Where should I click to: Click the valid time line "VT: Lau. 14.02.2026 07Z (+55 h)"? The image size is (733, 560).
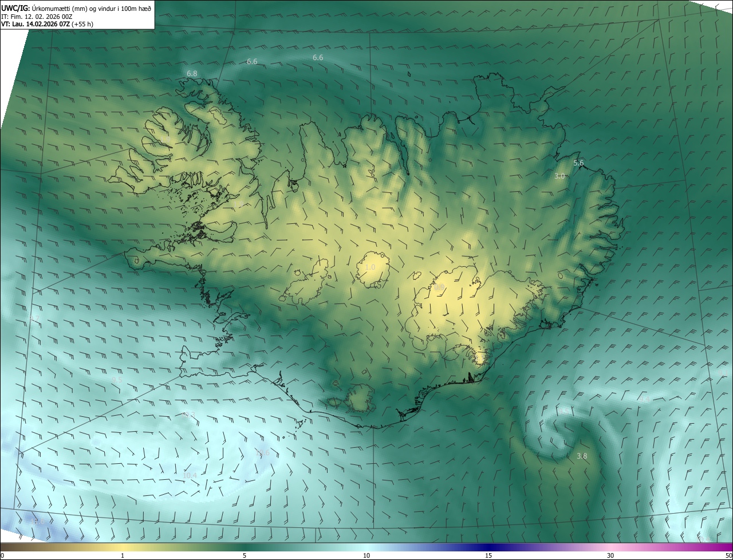click(x=48, y=24)
